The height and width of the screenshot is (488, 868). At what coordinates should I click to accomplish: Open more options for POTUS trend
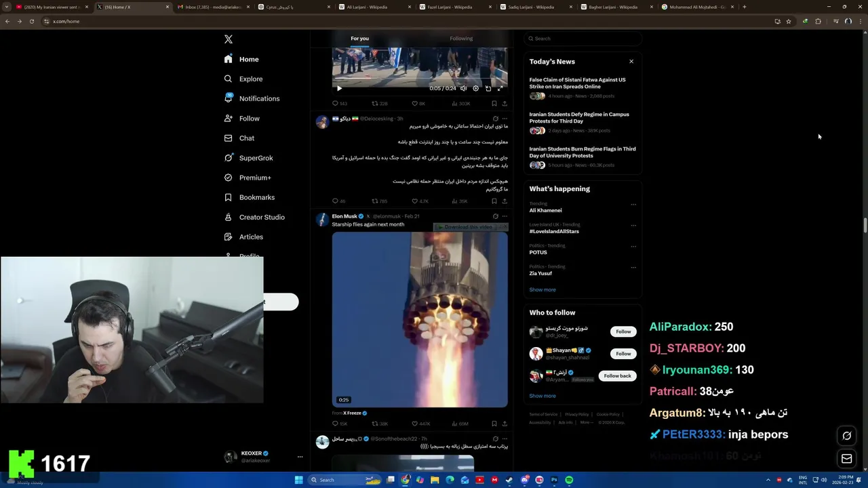coord(633,246)
